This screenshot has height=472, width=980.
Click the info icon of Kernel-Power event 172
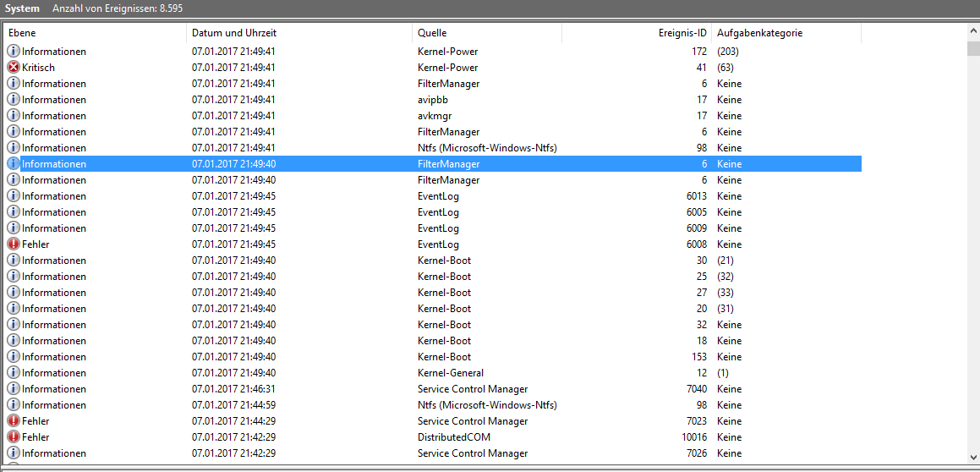tap(14, 52)
